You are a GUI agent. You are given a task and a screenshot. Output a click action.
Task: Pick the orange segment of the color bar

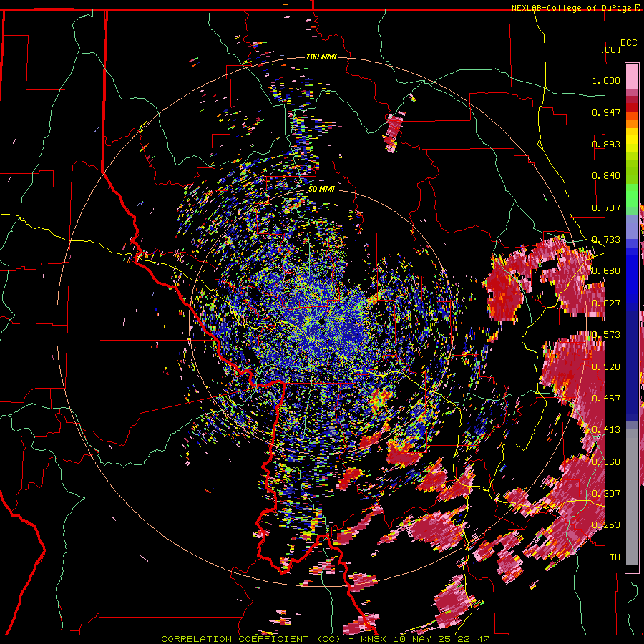(x=632, y=123)
